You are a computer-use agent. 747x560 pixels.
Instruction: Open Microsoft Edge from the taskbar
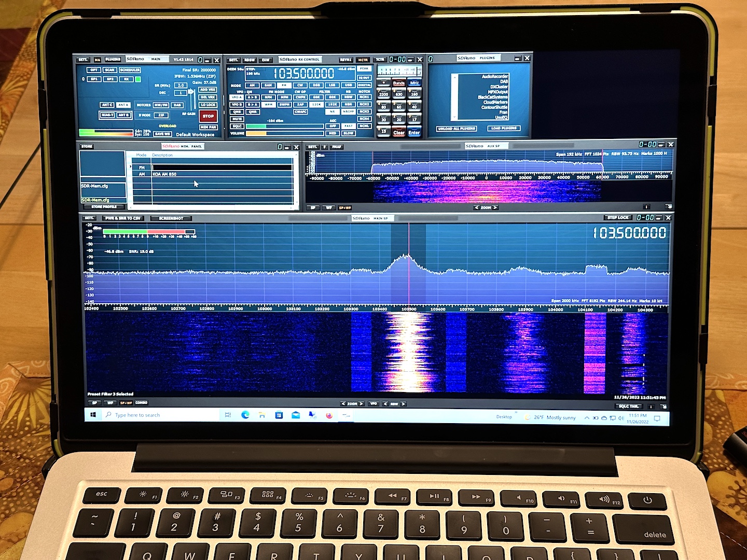point(245,415)
